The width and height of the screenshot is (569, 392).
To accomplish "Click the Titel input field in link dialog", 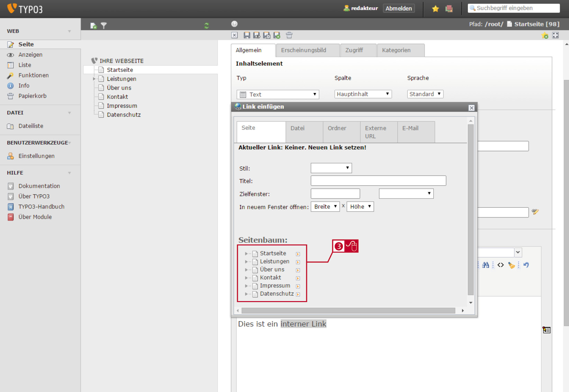I will [x=378, y=181].
